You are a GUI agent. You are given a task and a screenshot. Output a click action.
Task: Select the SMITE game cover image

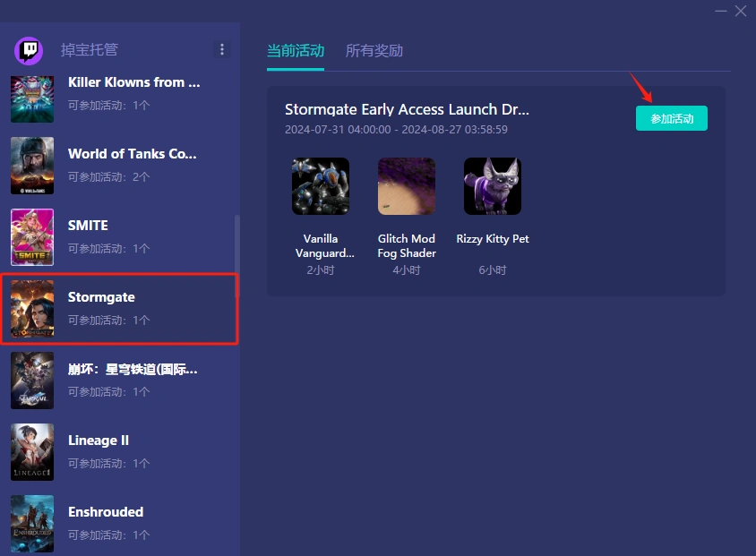(x=32, y=237)
